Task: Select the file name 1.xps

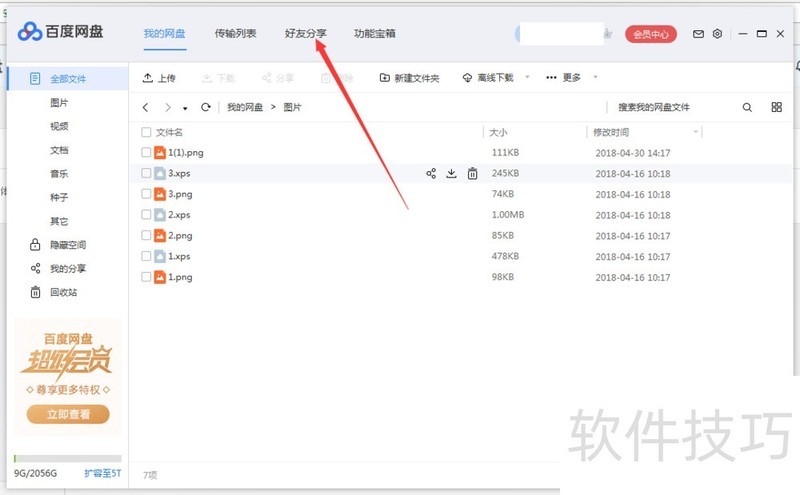Action: pos(180,256)
